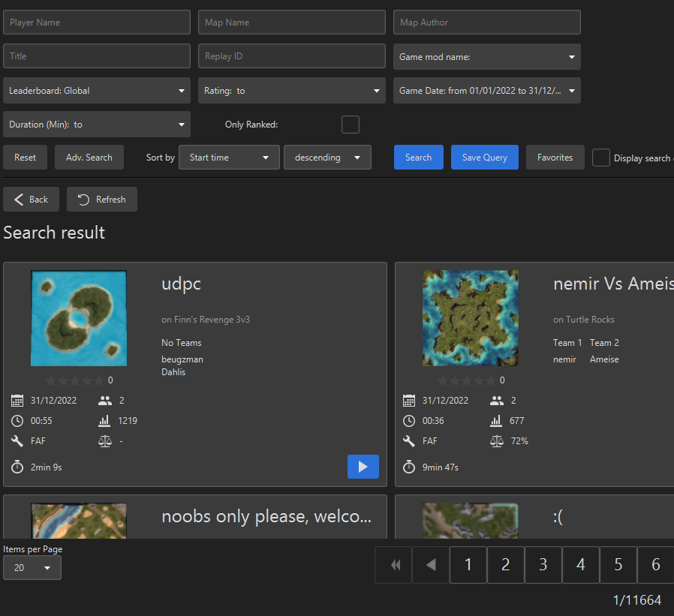Click player name Ameise

604,359
